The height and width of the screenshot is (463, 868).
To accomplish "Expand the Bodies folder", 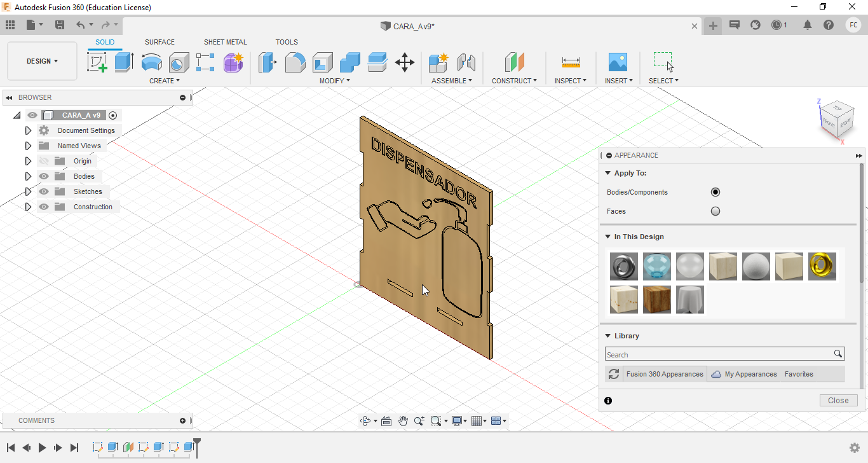I will click(x=28, y=176).
